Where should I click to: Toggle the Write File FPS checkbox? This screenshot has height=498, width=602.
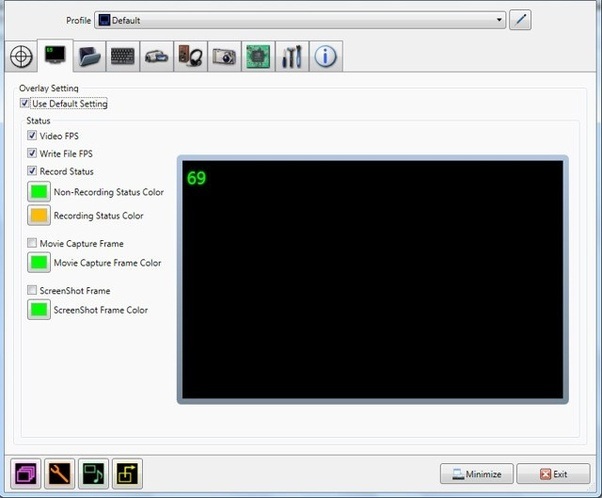pos(32,153)
